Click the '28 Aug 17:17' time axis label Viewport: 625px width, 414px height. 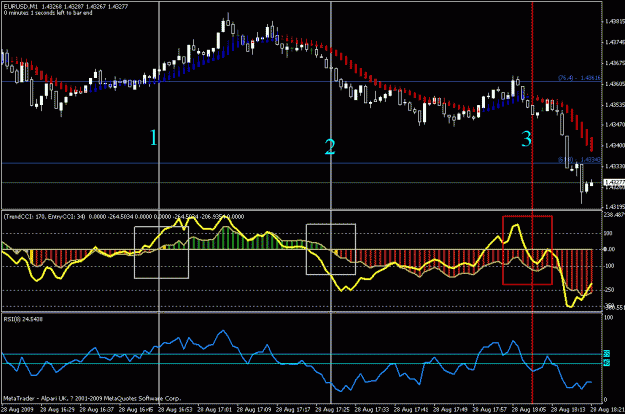coord(293,410)
